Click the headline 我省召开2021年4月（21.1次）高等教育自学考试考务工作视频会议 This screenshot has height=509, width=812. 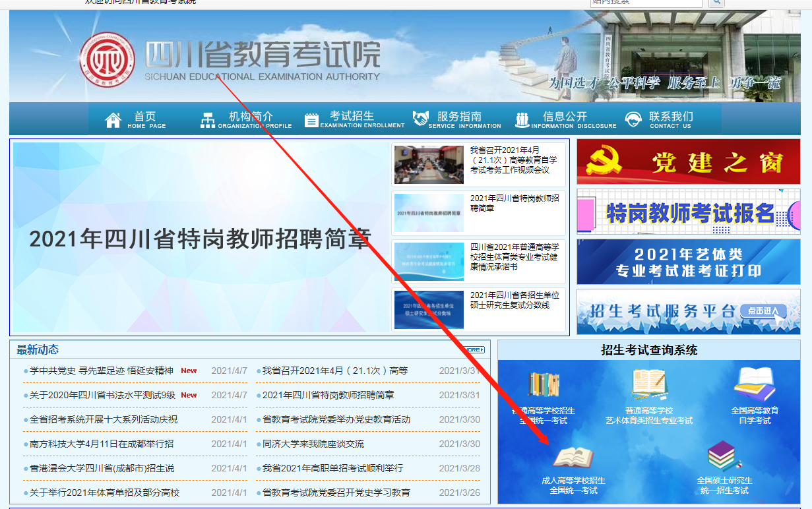click(513, 160)
